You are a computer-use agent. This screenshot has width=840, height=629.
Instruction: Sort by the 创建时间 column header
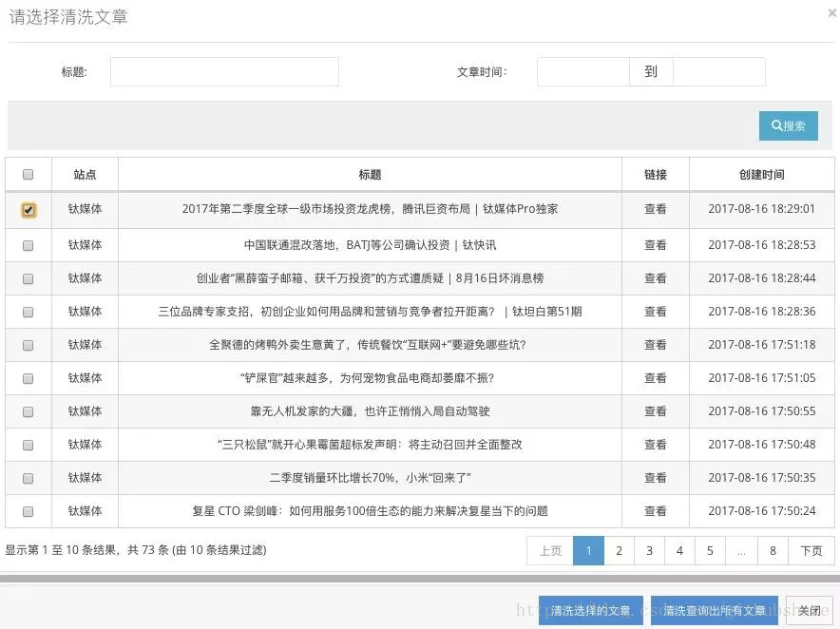(x=762, y=174)
